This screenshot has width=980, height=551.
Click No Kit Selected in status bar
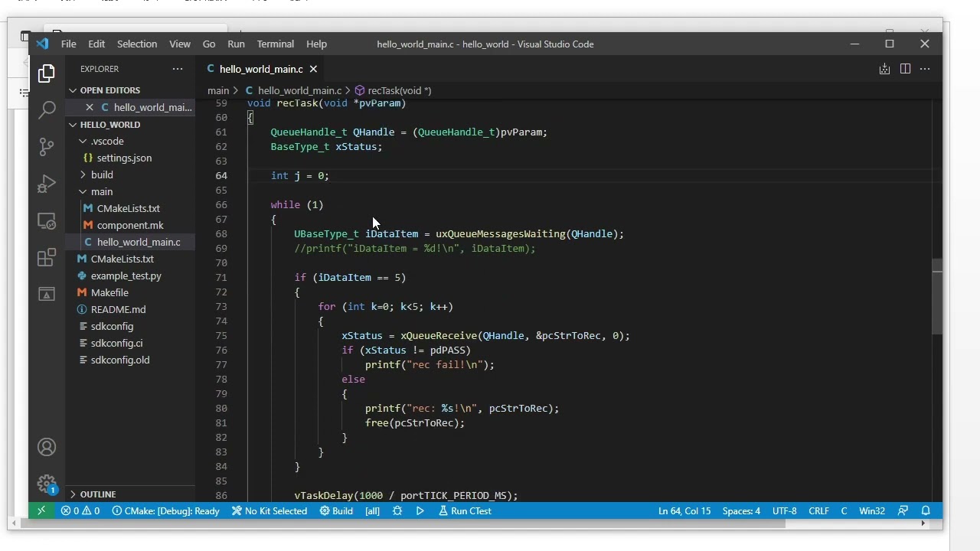tap(269, 510)
